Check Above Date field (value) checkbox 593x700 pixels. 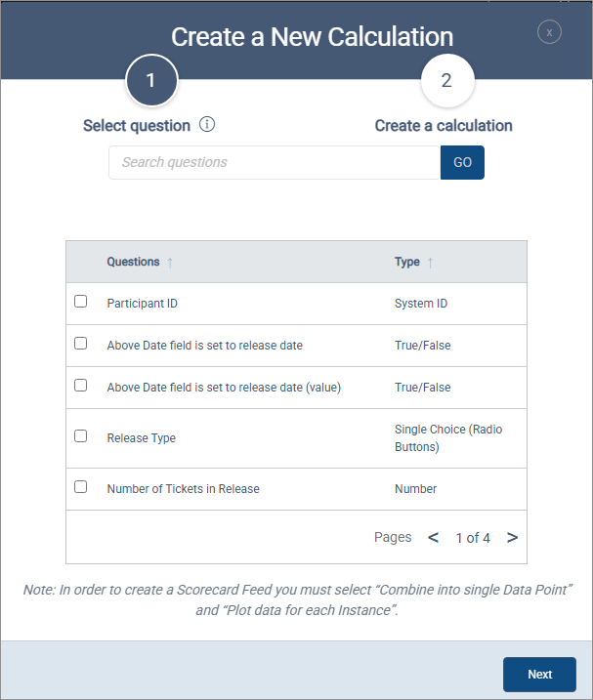[81, 386]
